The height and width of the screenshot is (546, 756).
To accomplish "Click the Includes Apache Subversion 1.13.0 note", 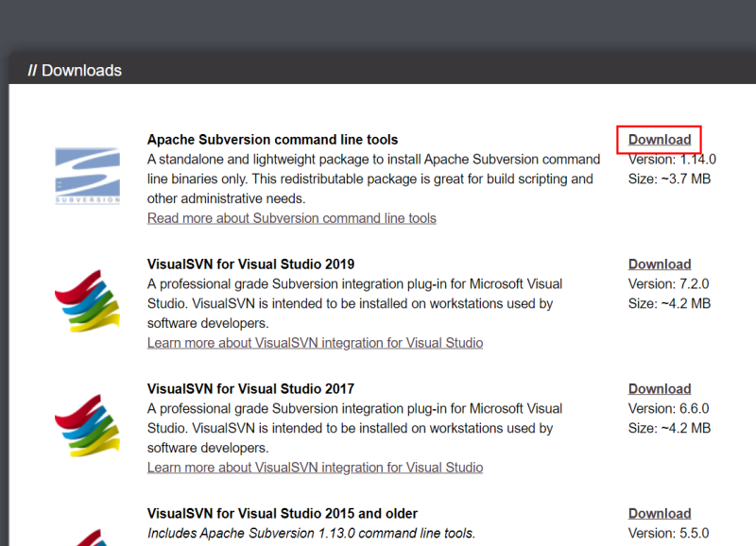I will point(311,534).
